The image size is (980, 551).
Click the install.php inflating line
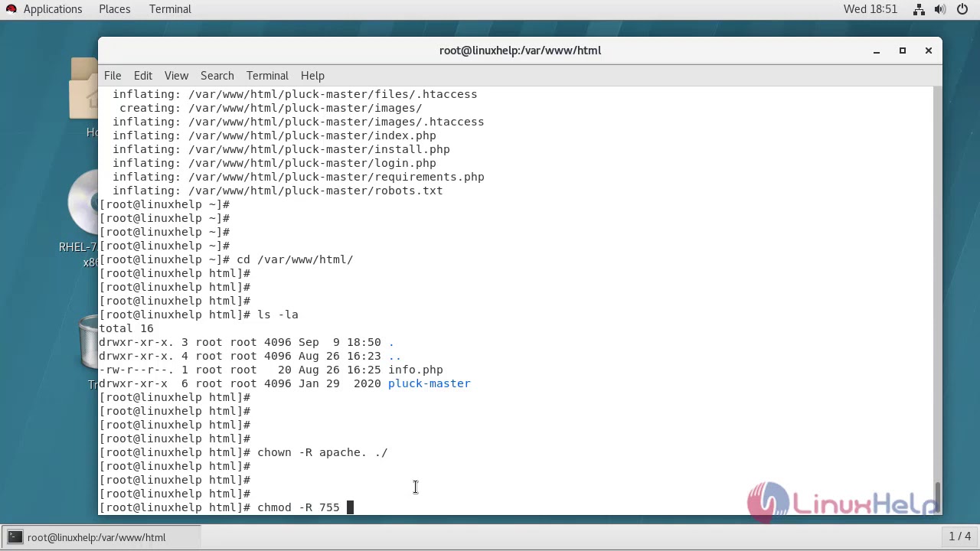coord(281,149)
